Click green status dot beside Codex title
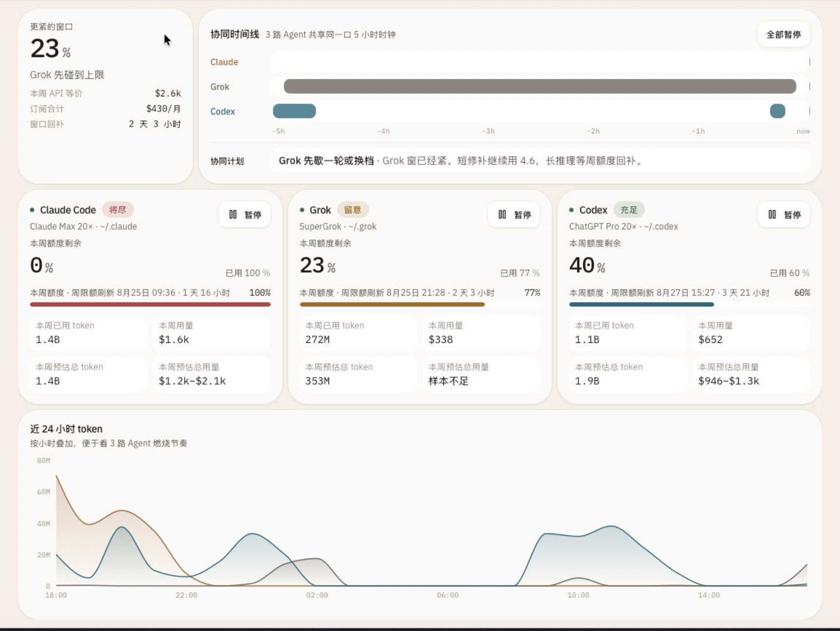This screenshot has width=840, height=631. tap(572, 210)
